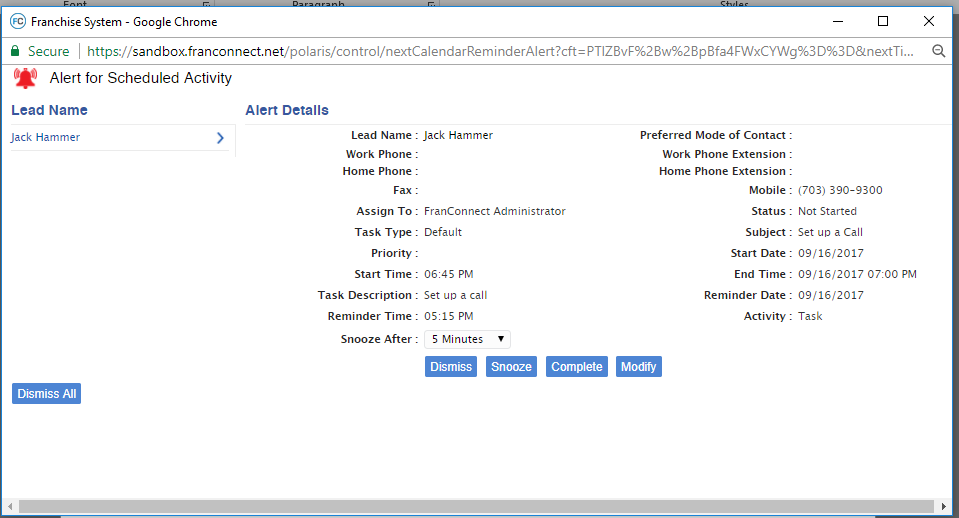Click the Set up a Call subject value
This screenshot has height=518, width=959.
(830, 232)
